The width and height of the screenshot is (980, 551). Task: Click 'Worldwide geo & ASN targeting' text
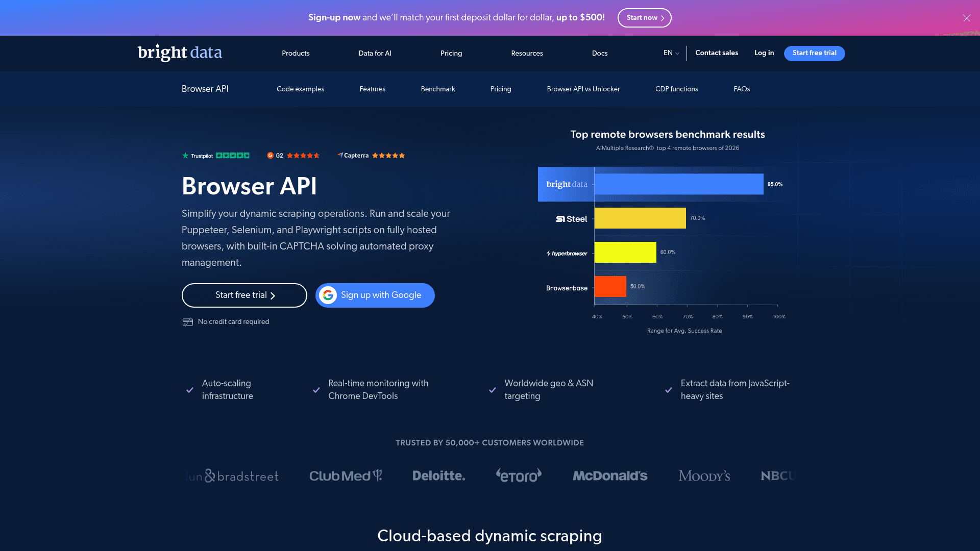(x=549, y=390)
